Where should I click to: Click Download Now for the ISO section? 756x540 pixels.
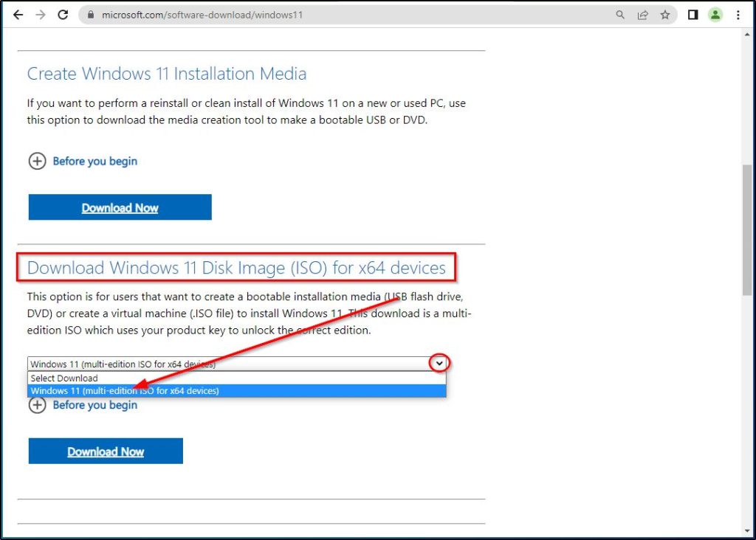(106, 451)
